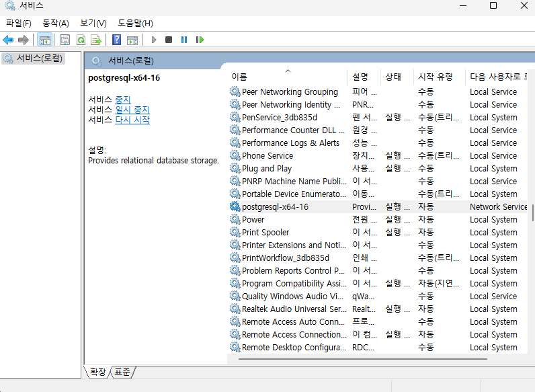Click the Services gear icon in title bar
This screenshot has width=535, height=392.
(x=10, y=5)
